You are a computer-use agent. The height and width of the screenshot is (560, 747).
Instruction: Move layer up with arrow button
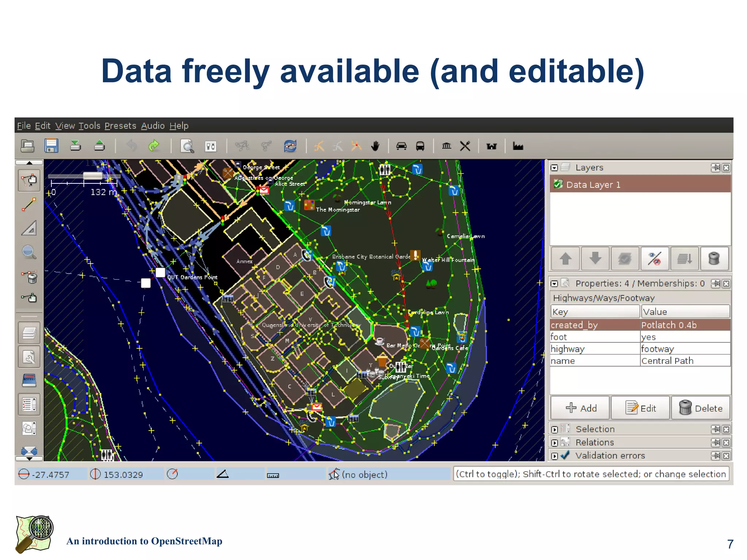coord(566,259)
